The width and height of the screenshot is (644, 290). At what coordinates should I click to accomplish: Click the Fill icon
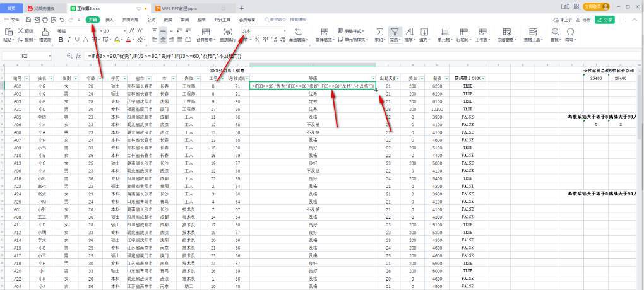pos(424,32)
